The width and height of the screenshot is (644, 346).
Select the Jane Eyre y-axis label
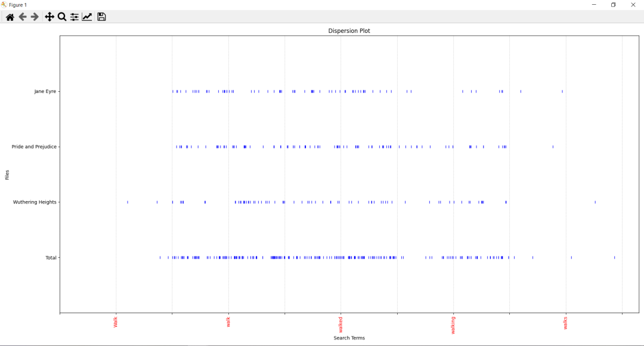click(45, 91)
